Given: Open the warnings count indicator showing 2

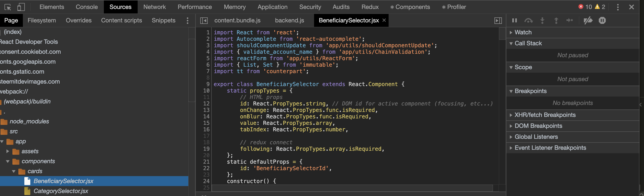Looking at the screenshot, I should pos(600,7).
